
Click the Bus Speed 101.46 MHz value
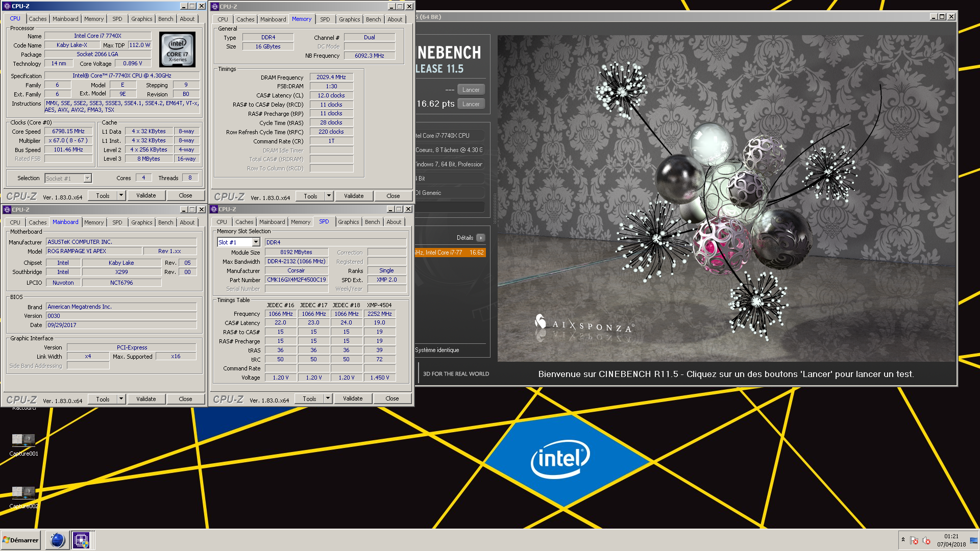pos(68,149)
